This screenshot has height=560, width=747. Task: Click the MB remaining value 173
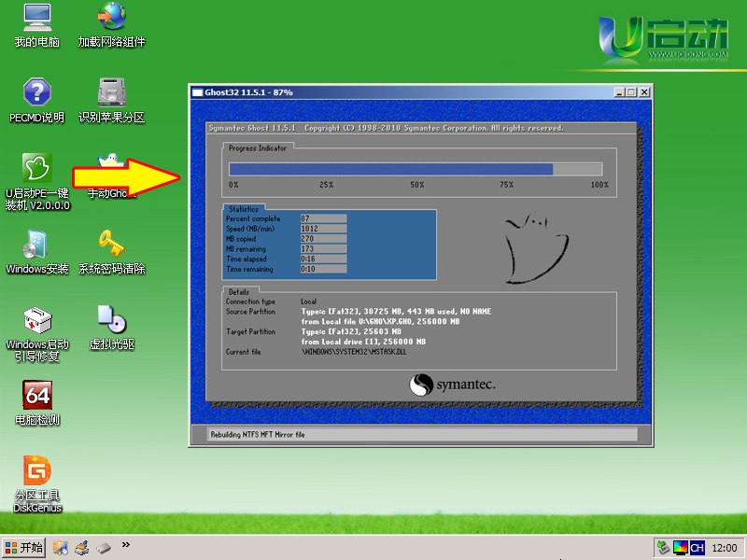click(x=323, y=248)
